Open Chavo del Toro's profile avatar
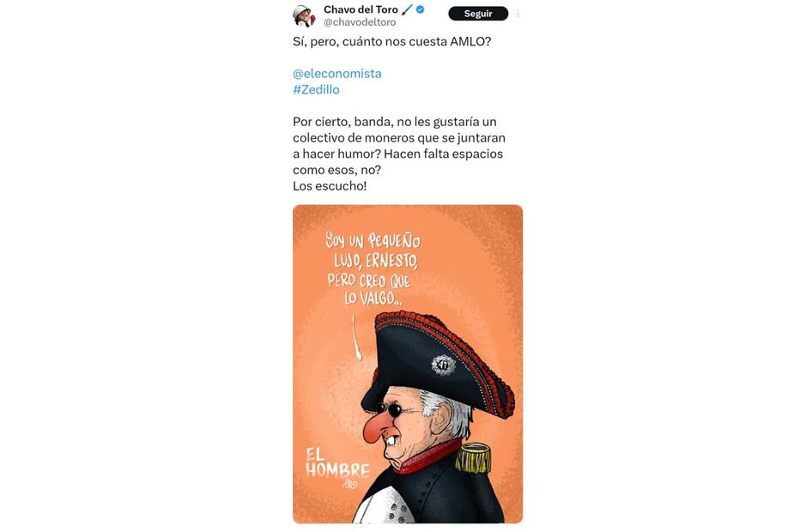This screenshot has height=532, width=800. pos(304,15)
